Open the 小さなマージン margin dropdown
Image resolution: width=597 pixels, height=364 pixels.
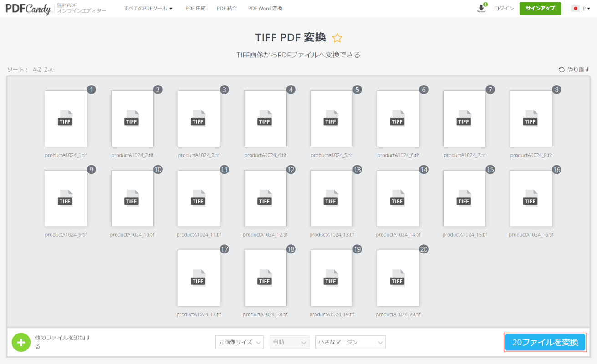[x=350, y=342]
